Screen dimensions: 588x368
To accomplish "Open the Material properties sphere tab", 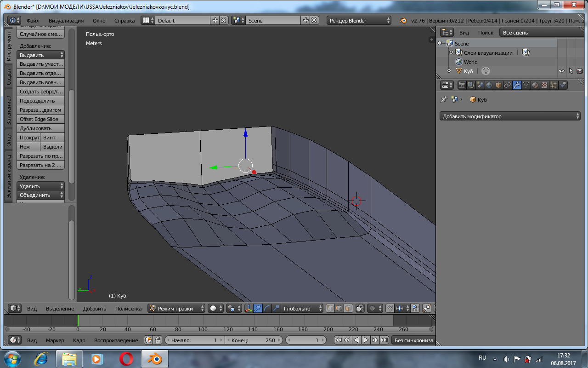I will pyautogui.click(x=535, y=85).
